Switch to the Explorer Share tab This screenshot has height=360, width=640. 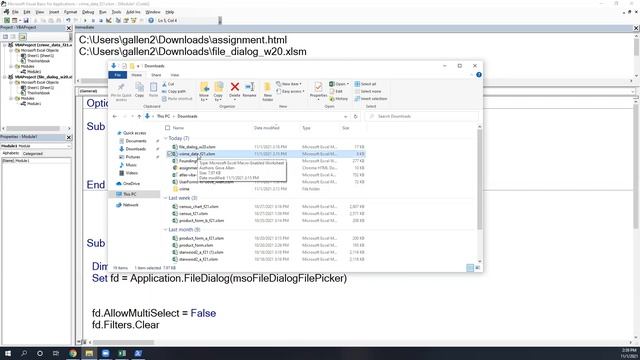156,75
